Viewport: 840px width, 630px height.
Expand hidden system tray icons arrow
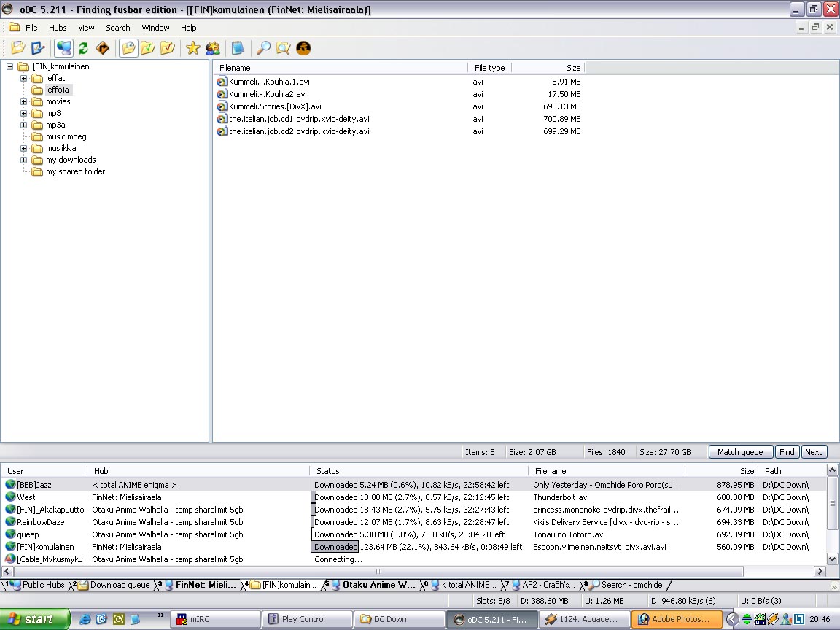click(x=732, y=619)
